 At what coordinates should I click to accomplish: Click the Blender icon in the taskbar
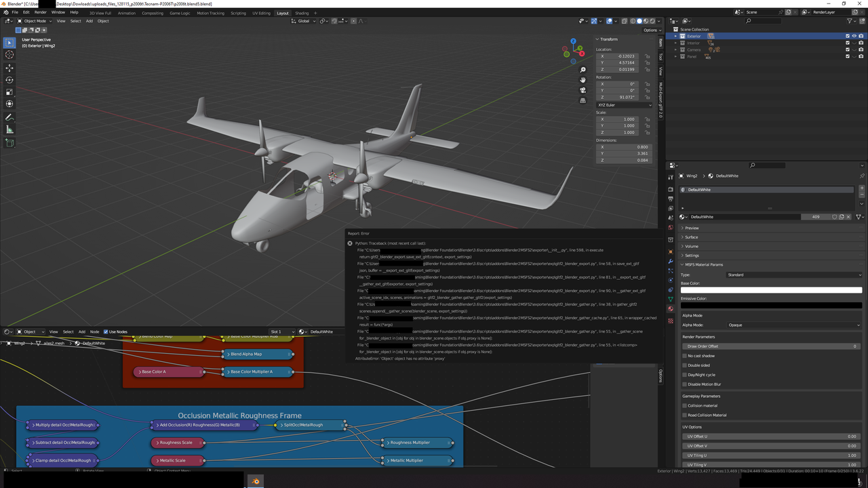(256, 481)
